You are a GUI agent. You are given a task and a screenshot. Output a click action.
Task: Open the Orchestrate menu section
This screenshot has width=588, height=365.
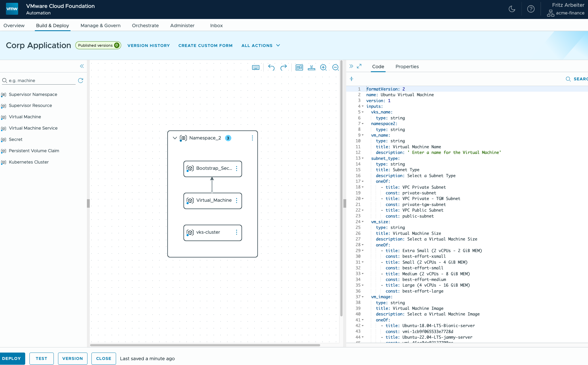click(x=145, y=25)
